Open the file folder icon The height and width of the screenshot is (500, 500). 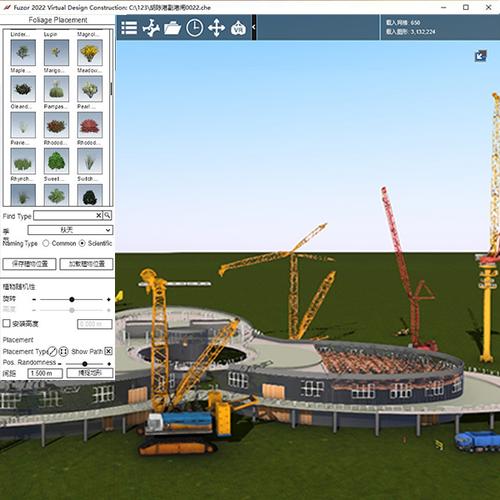(172, 28)
